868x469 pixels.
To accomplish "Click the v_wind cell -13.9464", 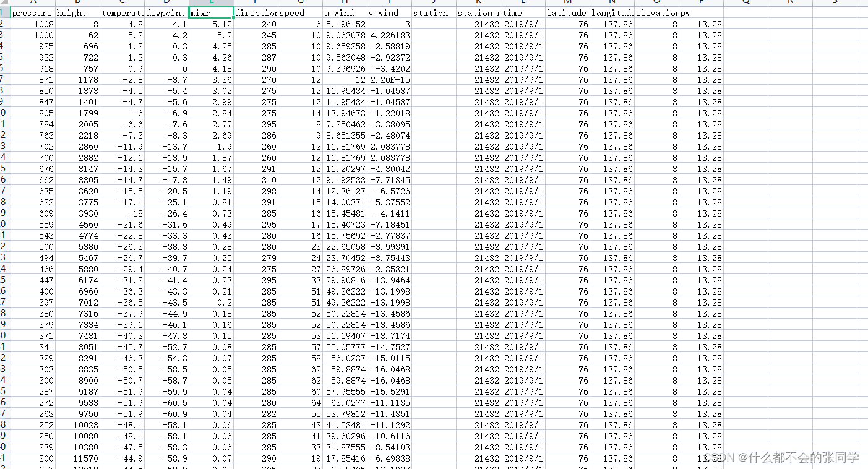I will click(x=389, y=280).
